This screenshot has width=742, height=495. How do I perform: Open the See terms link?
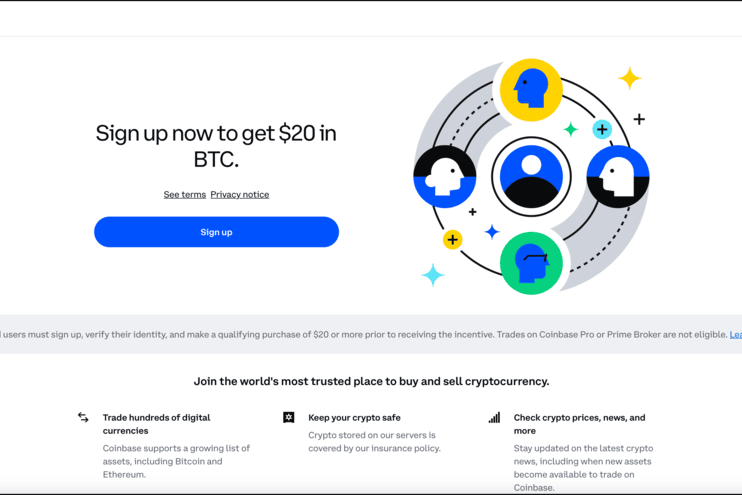[x=184, y=195]
